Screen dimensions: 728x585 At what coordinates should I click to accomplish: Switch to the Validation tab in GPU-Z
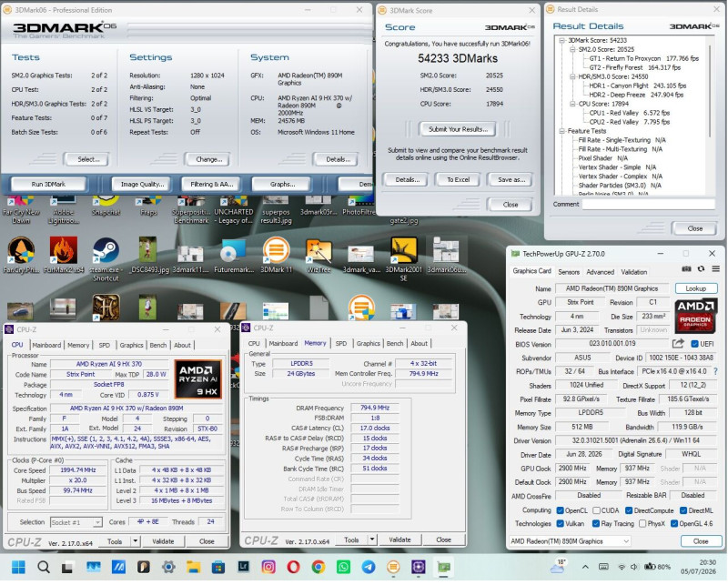click(633, 272)
